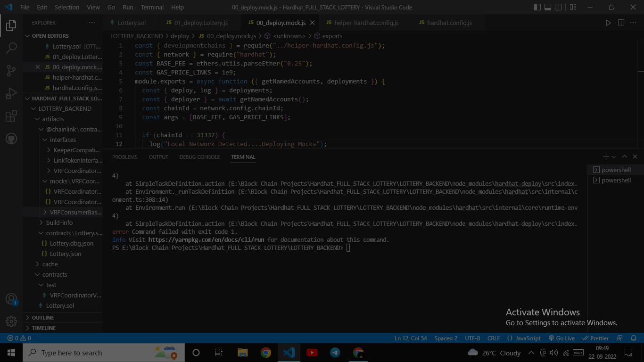Open YouTube app from the taskbar
This screenshot has height=362, width=644.
pyautogui.click(x=312, y=353)
